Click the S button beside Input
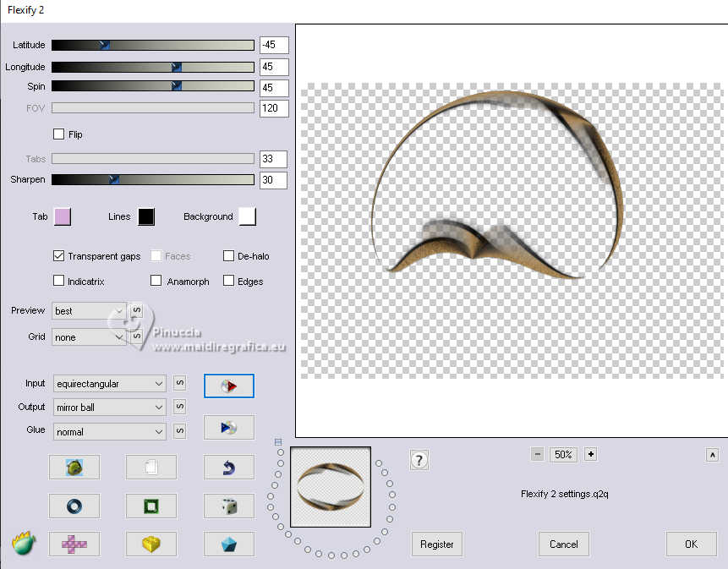 pos(180,383)
